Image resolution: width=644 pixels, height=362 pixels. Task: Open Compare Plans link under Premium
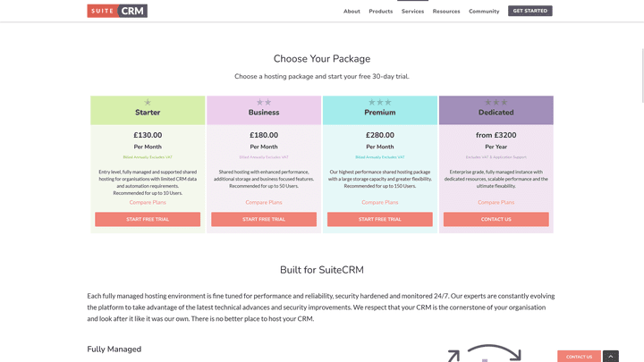(380, 202)
